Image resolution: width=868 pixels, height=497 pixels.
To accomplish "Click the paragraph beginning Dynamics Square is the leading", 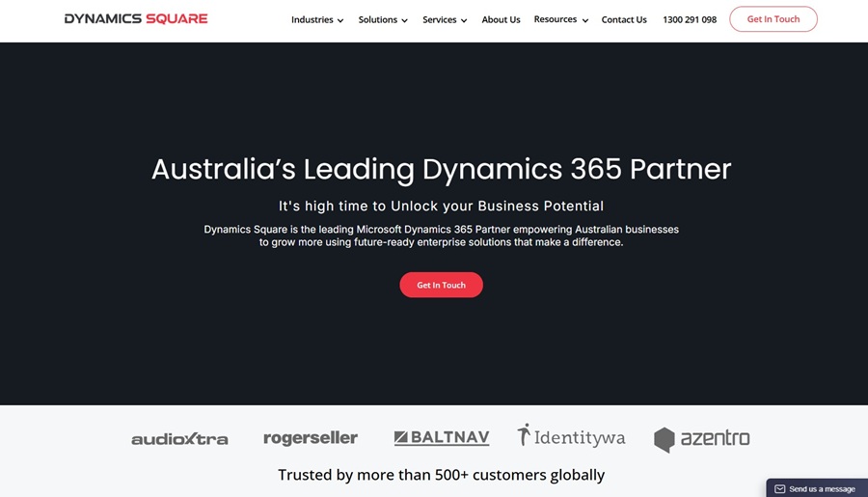I will [441, 235].
